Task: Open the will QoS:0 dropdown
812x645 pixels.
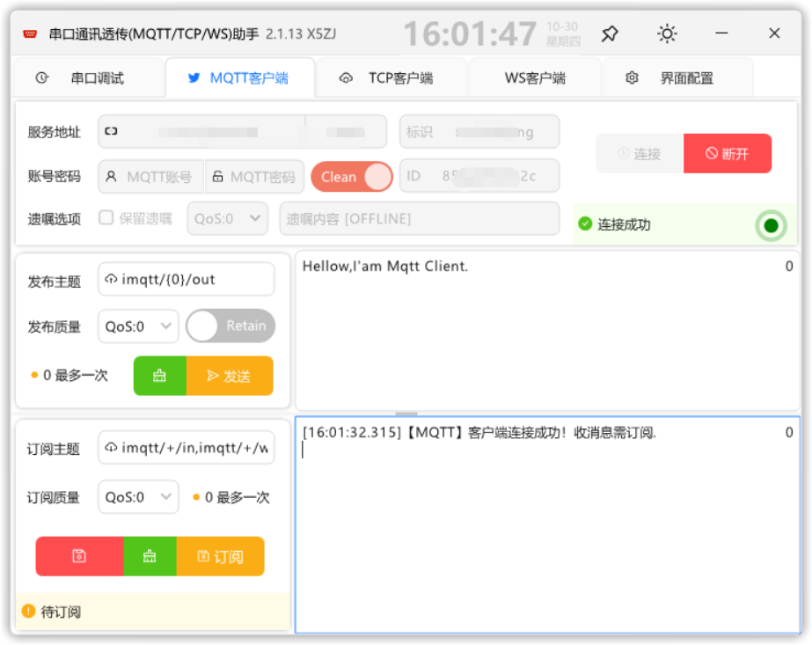Action: pyautogui.click(x=227, y=218)
